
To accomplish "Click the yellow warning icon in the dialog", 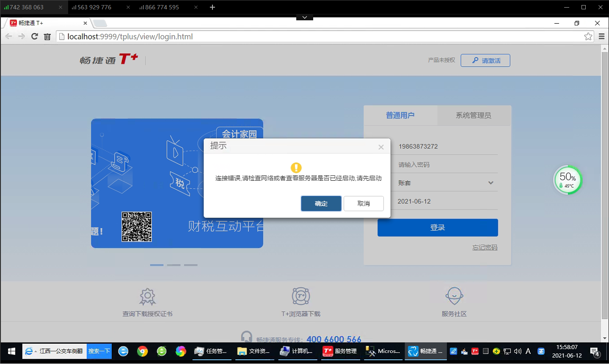I will pyautogui.click(x=296, y=168).
